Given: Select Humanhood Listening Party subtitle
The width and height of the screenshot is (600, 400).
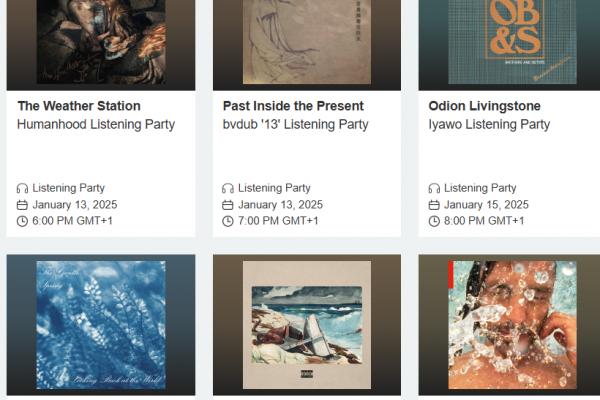Looking at the screenshot, I should pos(96,124).
